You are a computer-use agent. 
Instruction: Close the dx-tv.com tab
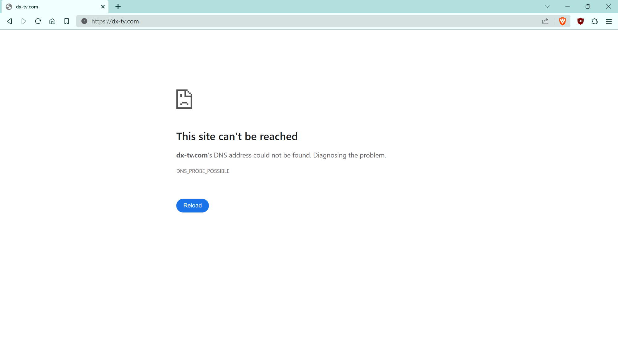coord(103,6)
